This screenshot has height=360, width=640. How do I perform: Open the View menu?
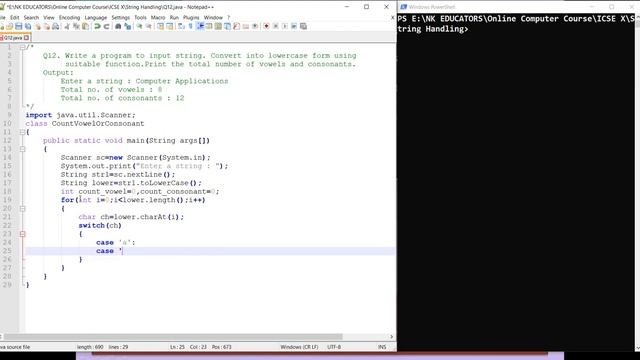(x=49, y=18)
